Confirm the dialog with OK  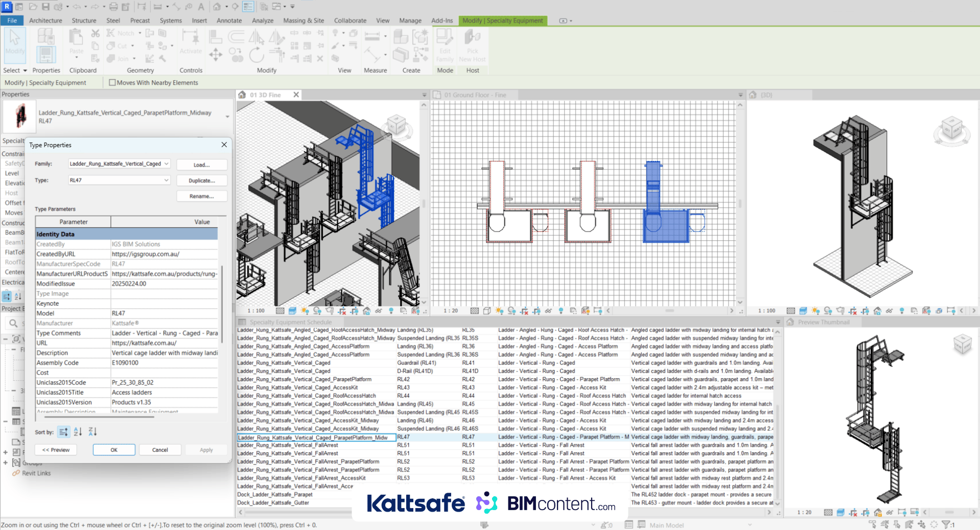114,450
